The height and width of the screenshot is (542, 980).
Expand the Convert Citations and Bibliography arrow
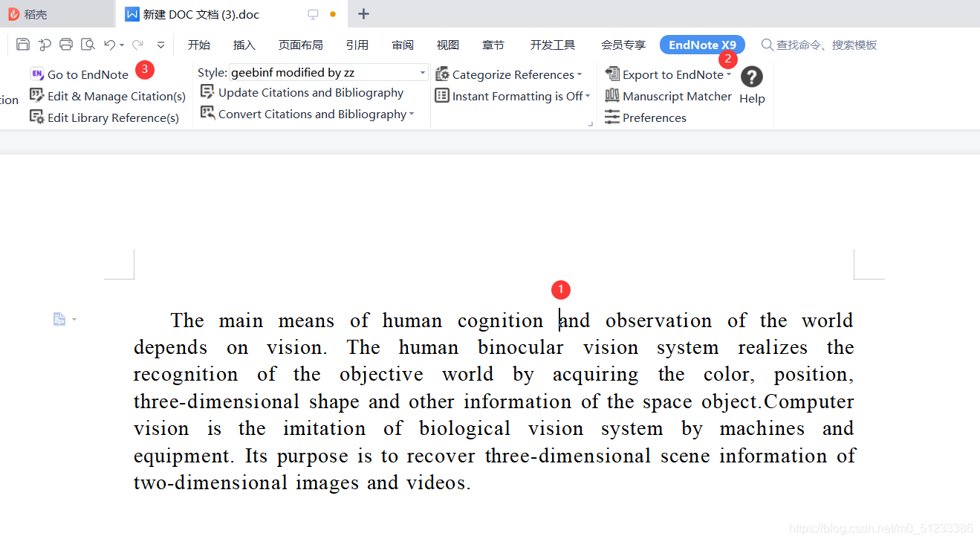point(412,114)
